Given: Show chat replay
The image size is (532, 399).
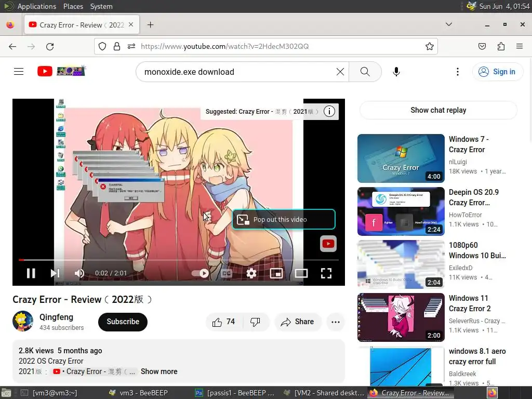Looking at the screenshot, I should point(438,110).
